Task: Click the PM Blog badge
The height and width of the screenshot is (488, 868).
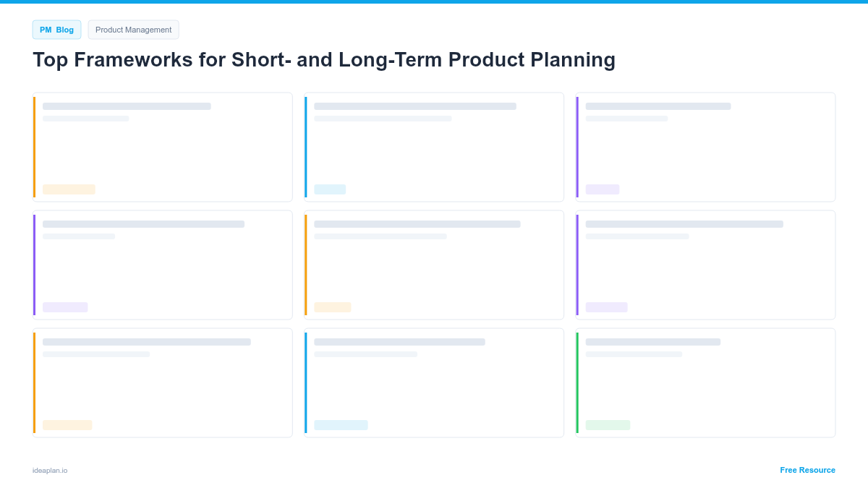Action: pyautogui.click(x=56, y=30)
